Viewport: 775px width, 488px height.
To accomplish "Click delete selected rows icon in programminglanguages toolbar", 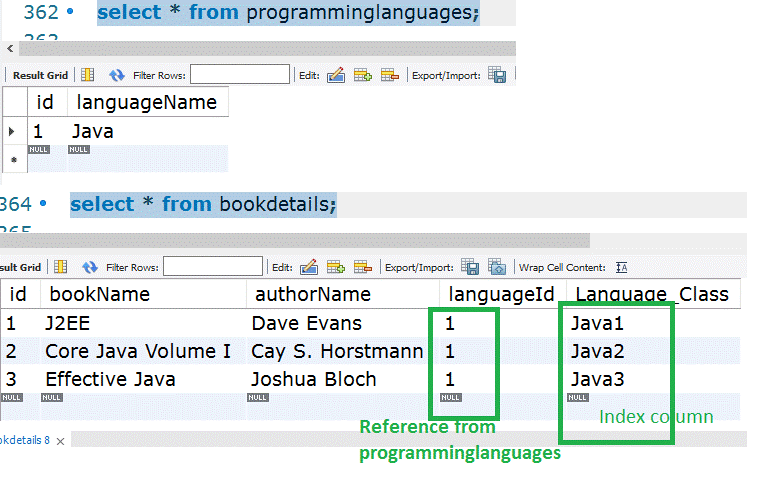I will pos(389,75).
